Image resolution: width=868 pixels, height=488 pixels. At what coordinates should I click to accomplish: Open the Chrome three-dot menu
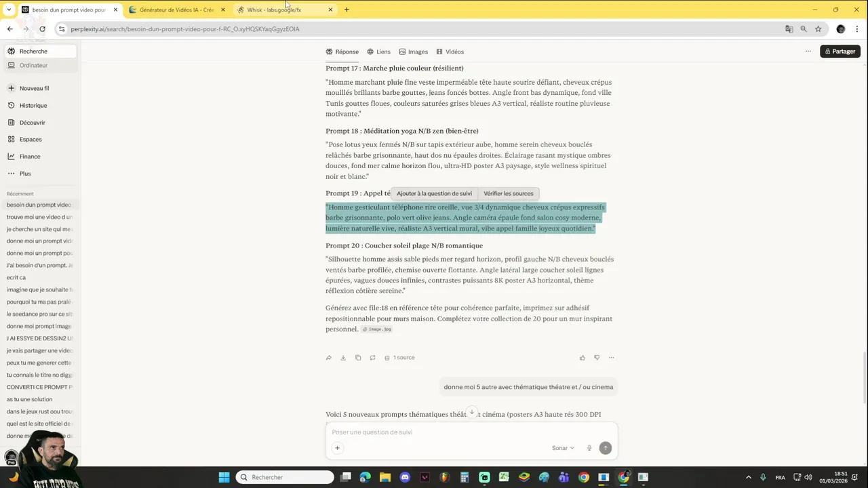[858, 29]
